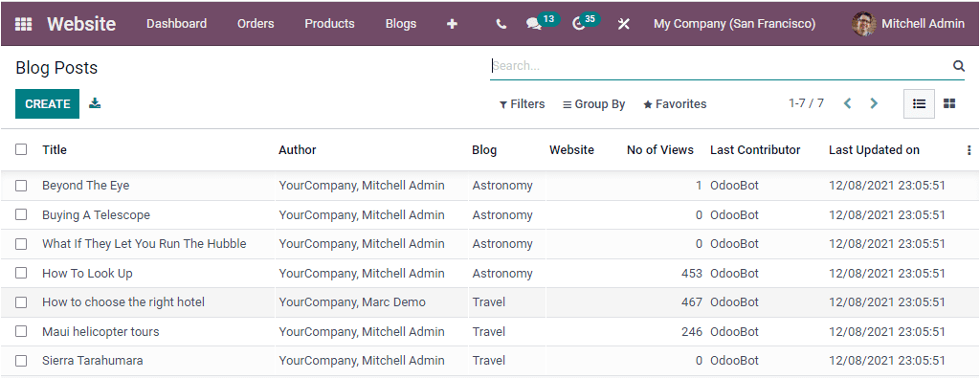Screen dimensions: 980x379
Task: Open the Sierra Tarahumara post
Action: (x=93, y=361)
